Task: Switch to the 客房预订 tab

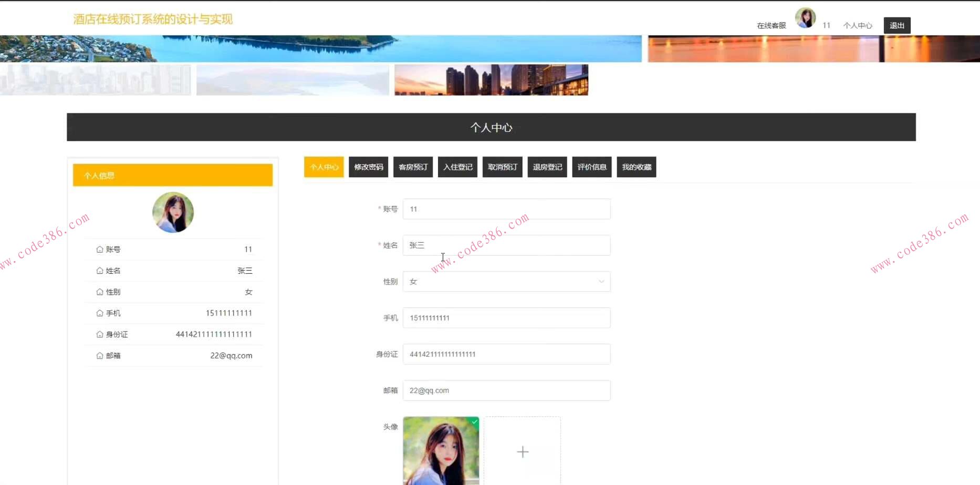Action: (x=413, y=167)
